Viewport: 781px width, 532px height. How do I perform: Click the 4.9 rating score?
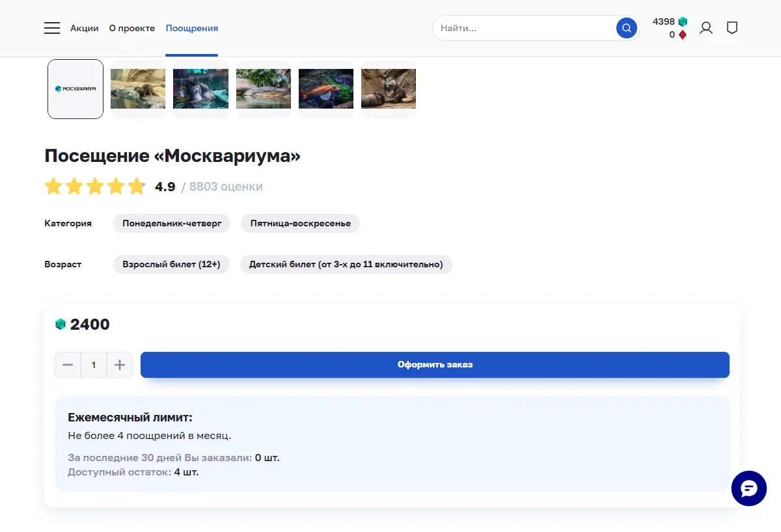coord(165,187)
